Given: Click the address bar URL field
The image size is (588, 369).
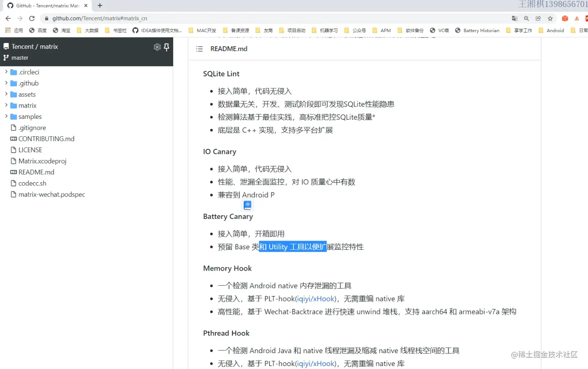Looking at the screenshot, I should coord(275,18).
